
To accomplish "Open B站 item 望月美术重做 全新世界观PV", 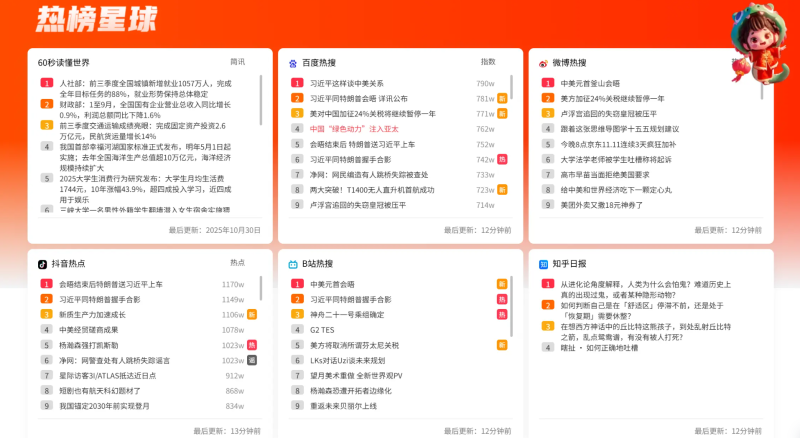I will [x=356, y=376].
